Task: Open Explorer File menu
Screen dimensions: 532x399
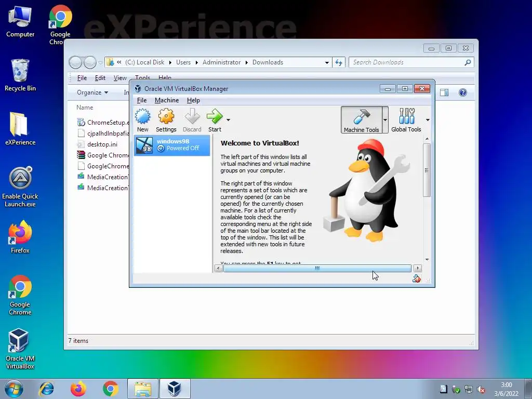Action: [x=82, y=78]
